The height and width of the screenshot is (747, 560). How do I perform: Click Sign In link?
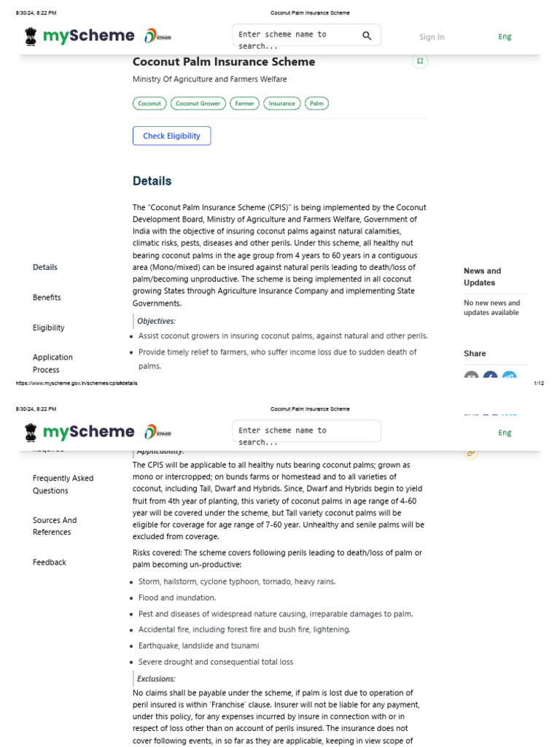point(432,37)
